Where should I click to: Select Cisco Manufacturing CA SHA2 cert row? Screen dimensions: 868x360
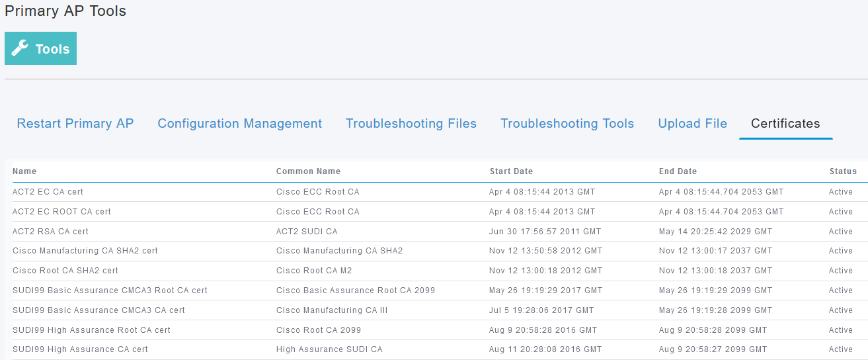pos(85,251)
